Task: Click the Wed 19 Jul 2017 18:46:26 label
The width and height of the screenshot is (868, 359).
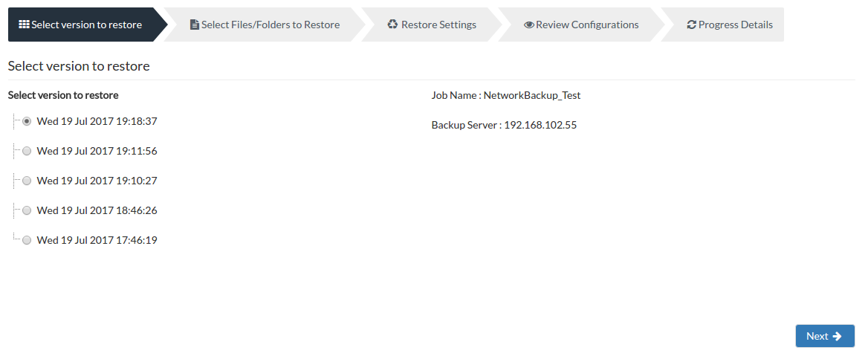Action: click(x=97, y=210)
